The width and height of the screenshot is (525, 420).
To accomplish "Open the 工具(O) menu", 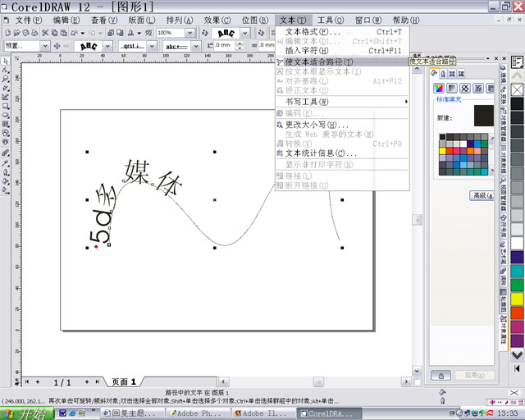I will pyautogui.click(x=330, y=21).
